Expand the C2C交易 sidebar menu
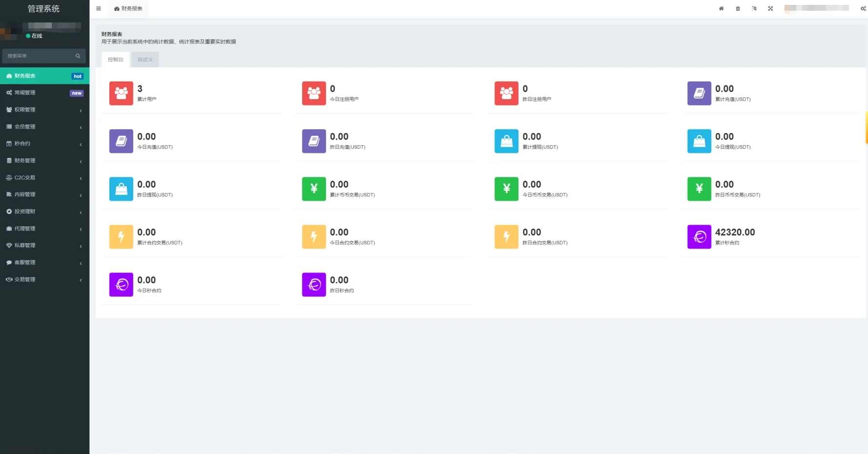 [x=44, y=178]
